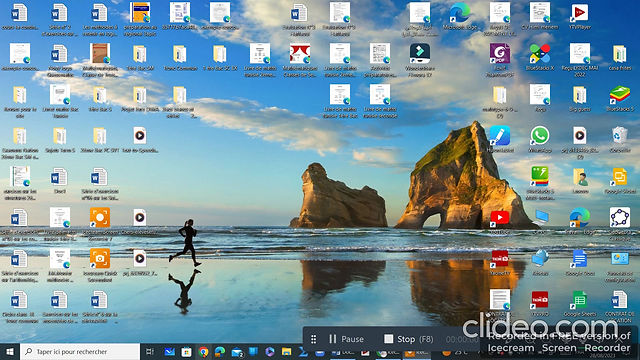The image size is (640, 360).
Task: Select the user profile folder icon
Action: [x=580, y=180]
